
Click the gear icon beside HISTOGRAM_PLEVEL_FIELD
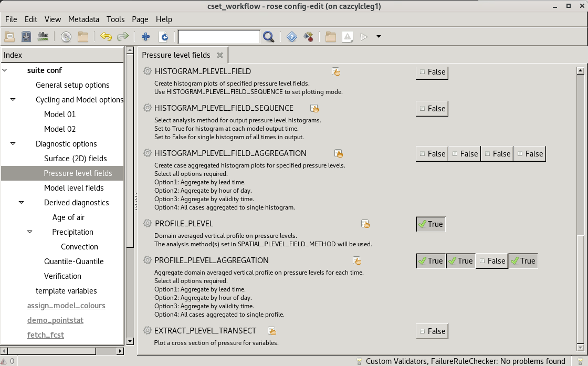148,71
